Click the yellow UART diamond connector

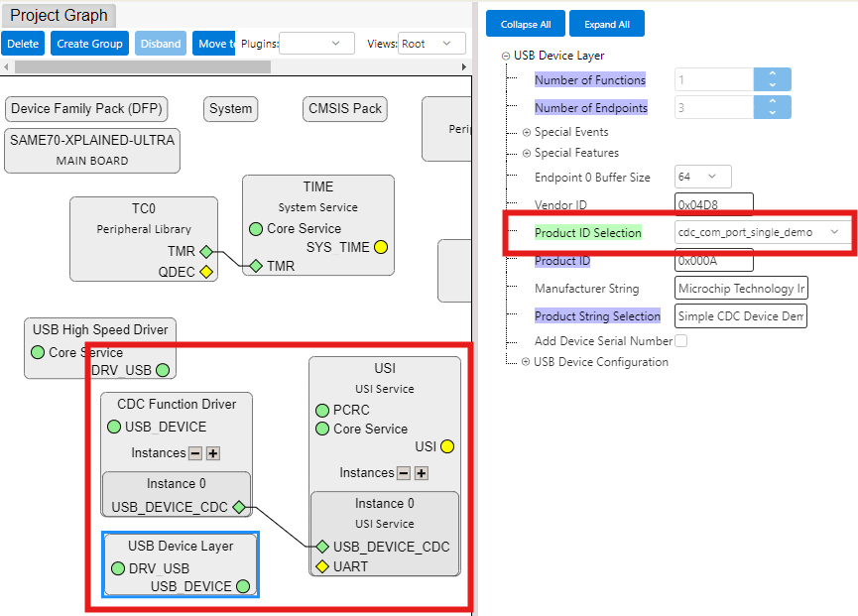tap(321, 566)
